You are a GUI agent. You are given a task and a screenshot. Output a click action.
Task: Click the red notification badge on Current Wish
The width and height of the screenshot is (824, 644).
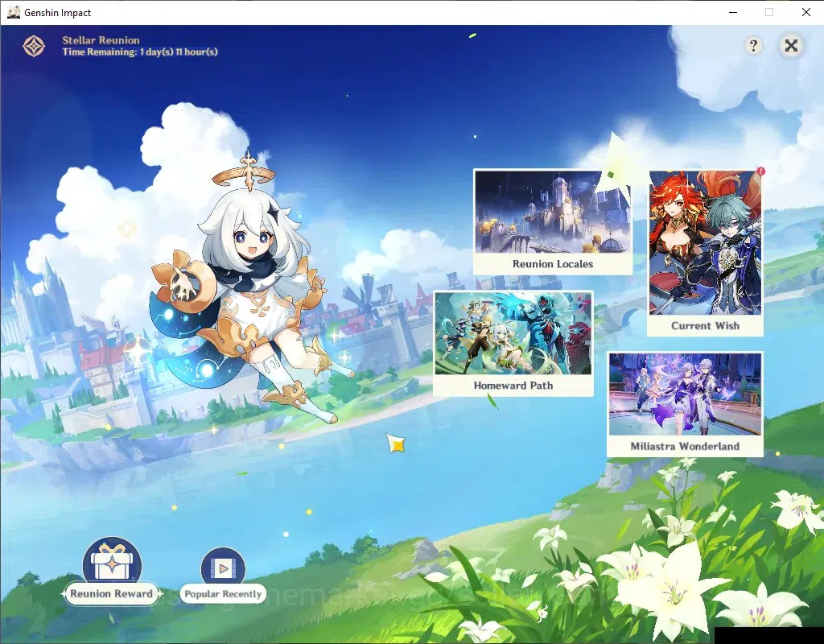(x=761, y=171)
